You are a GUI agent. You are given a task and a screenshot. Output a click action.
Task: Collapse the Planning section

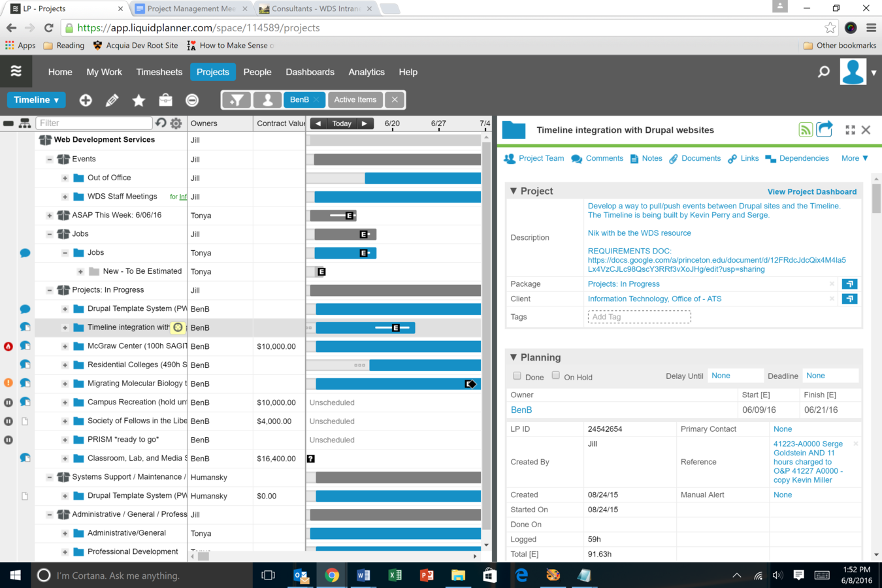pyautogui.click(x=514, y=357)
